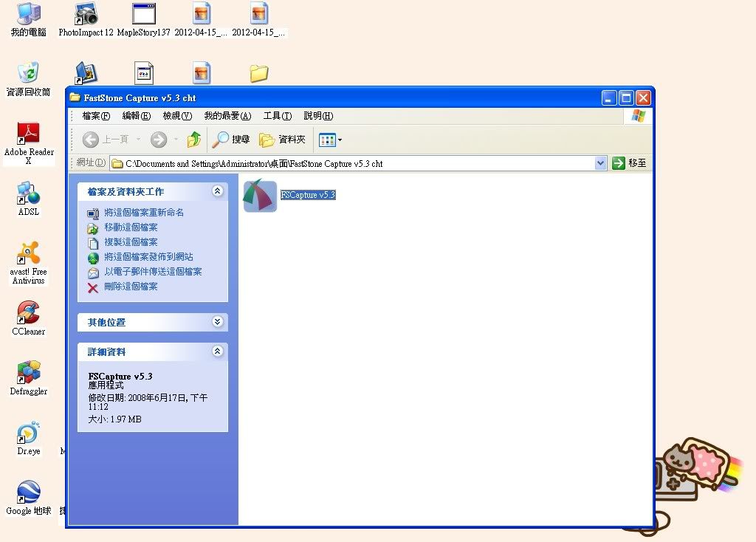Expand the address bar dropdown arrow
Viewport: 756px width, 542px height.
600,163
